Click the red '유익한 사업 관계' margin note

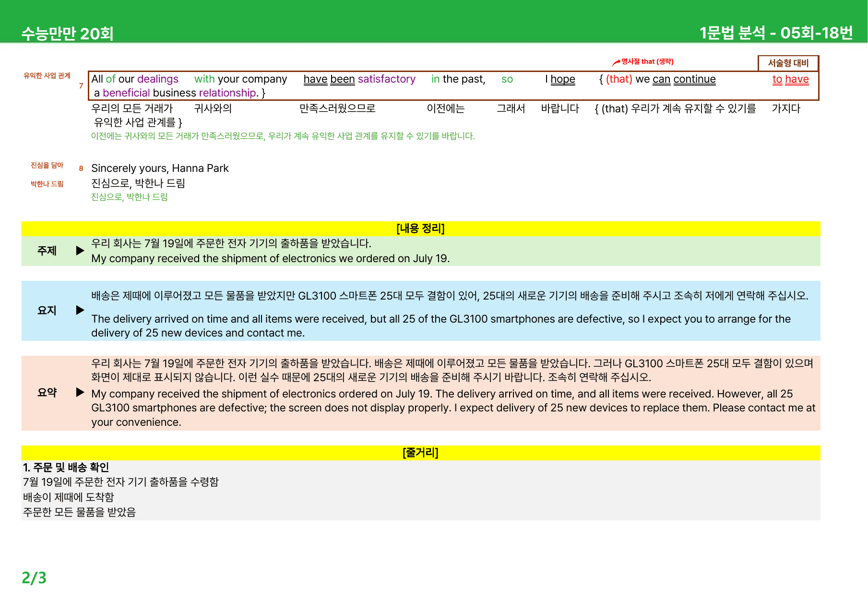tap(47, 75)
